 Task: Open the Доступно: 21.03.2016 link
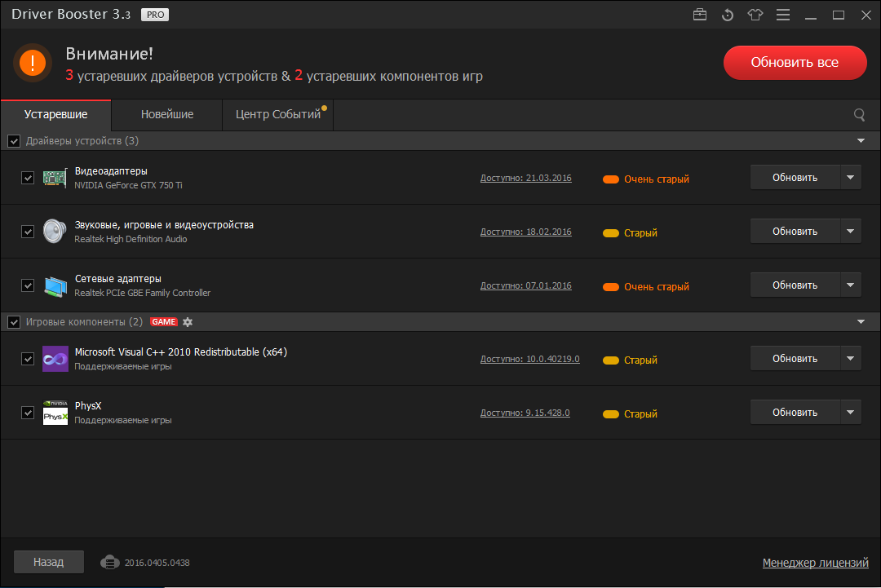[x=526, y=178]
